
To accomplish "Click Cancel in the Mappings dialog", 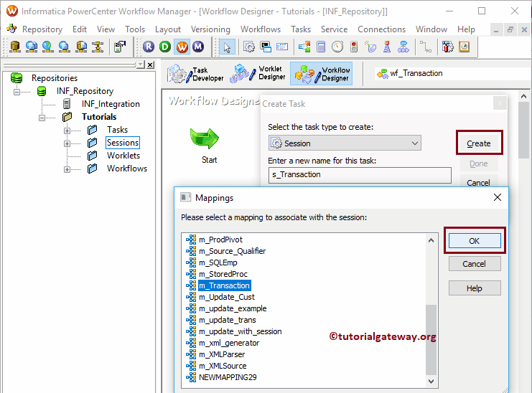I will pos(475,264).
